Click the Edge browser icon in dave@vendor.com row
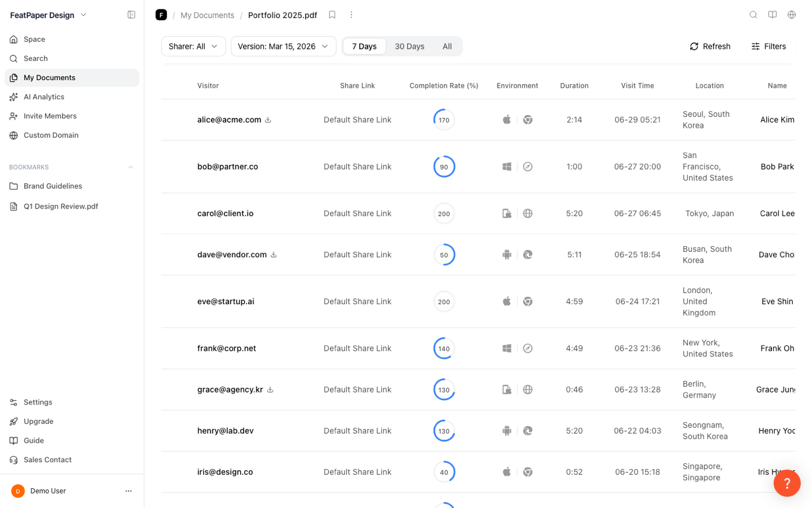Image resolution: width=812 pixels, height=508 pixels. [528, 254]
